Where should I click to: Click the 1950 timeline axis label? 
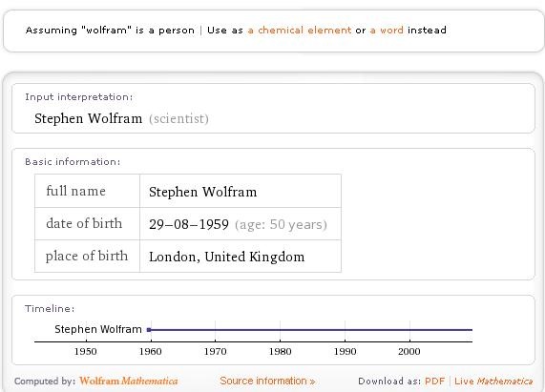point(86,351)
